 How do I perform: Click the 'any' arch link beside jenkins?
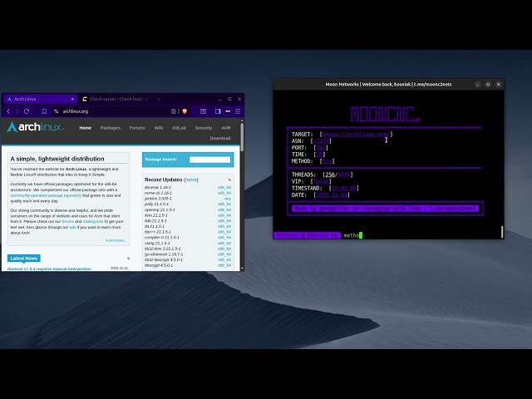[227, 199]
